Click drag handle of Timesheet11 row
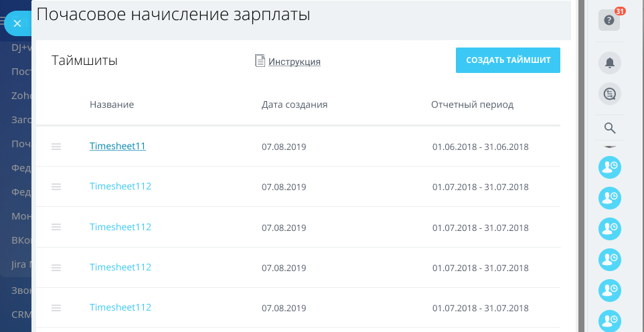The height and width of the screenshot is (332, 644). (56, 147)
